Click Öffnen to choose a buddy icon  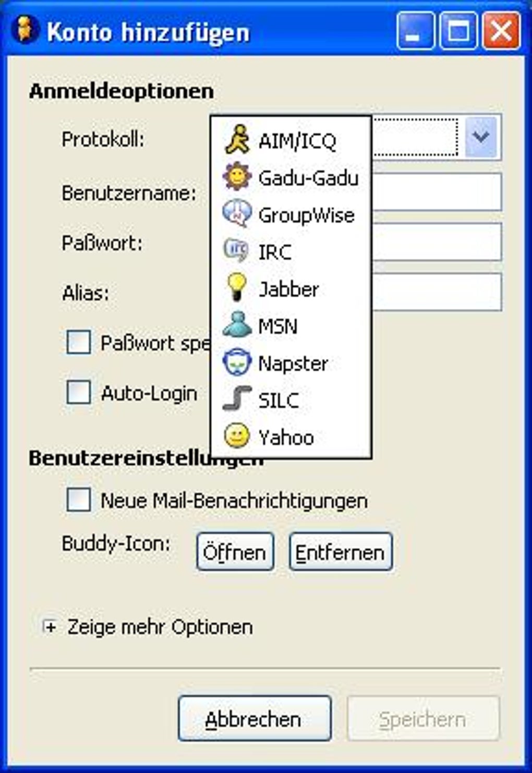(x=235, y=552)
